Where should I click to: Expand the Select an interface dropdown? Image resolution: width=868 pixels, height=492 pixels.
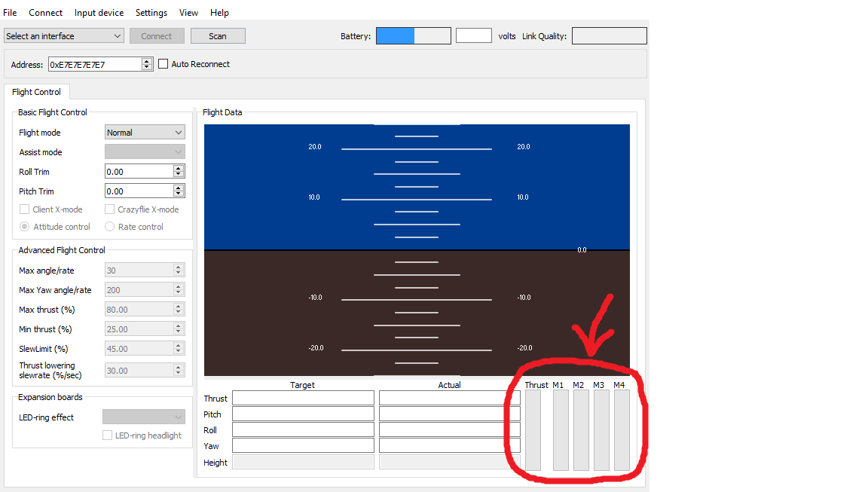(x=63, y=36)
